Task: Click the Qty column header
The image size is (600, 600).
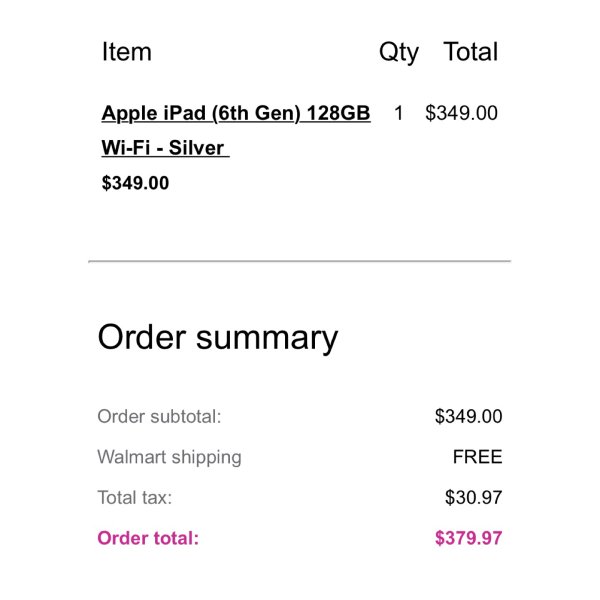Action: [x=398, y=52]
